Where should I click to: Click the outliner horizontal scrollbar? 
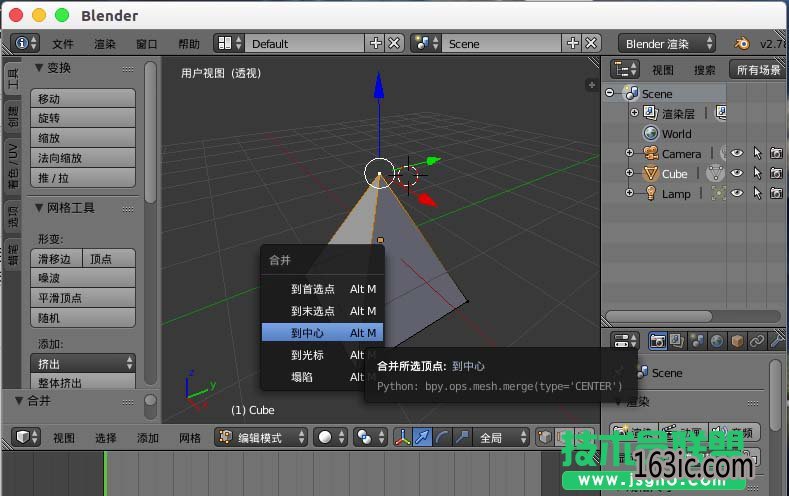(659, 316)
